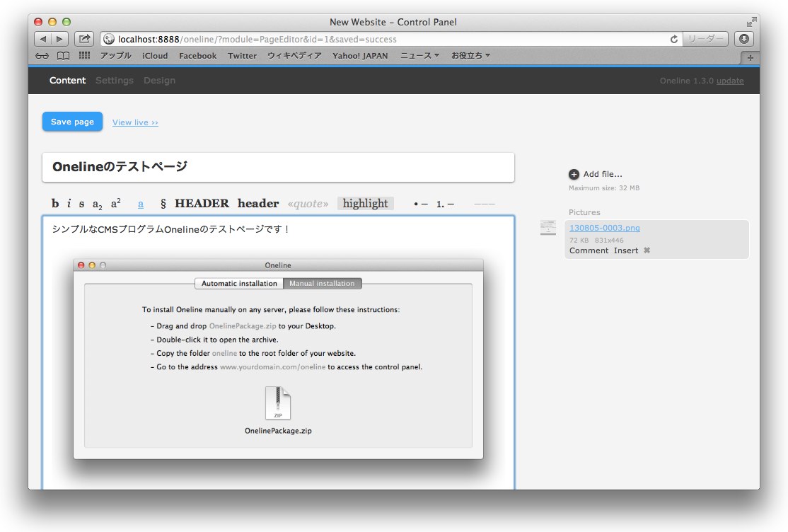Image resolution: width=788 pixels, height=532 pixels.
Task: Switch to the Settings tab
Action: 115,81
